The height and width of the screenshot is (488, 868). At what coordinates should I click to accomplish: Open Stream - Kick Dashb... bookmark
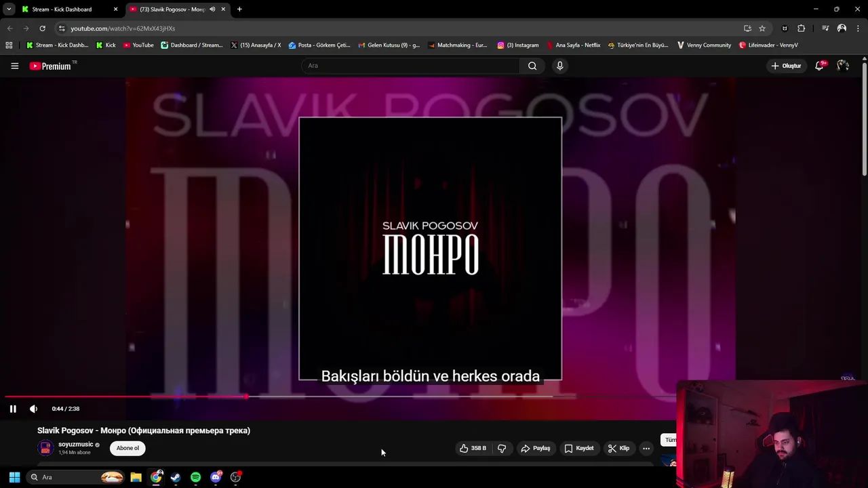(58, 45)
